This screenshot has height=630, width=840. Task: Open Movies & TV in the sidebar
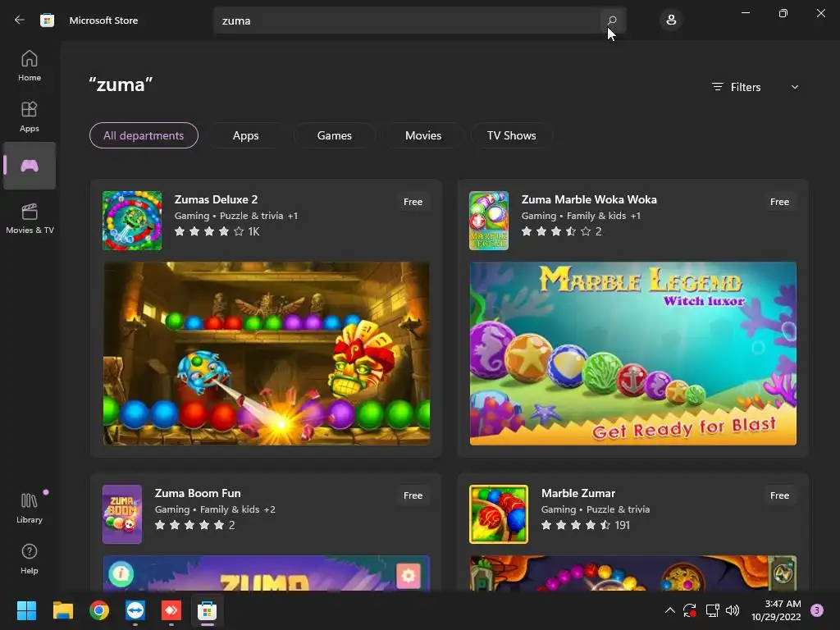(x=30, y=218)
